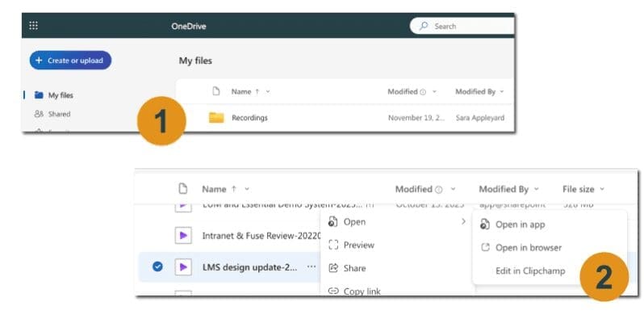The image size is (644, 323).
Task: Sort by the Name column in lower list
Action: [x=214, y=190]
